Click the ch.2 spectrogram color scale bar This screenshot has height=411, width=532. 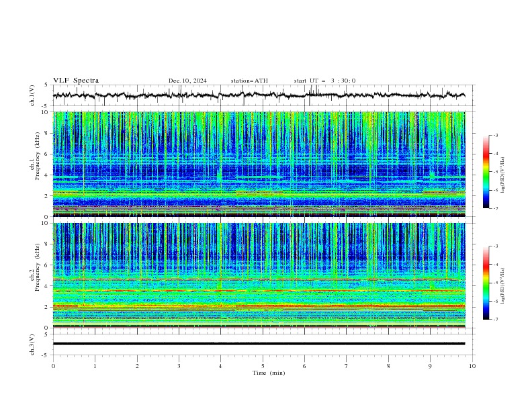point(486,283)
